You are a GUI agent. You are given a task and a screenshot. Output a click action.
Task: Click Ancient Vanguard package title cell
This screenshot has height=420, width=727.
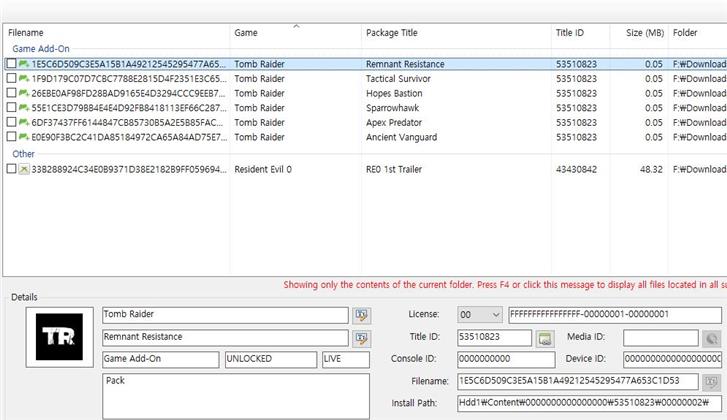(402, 137)
